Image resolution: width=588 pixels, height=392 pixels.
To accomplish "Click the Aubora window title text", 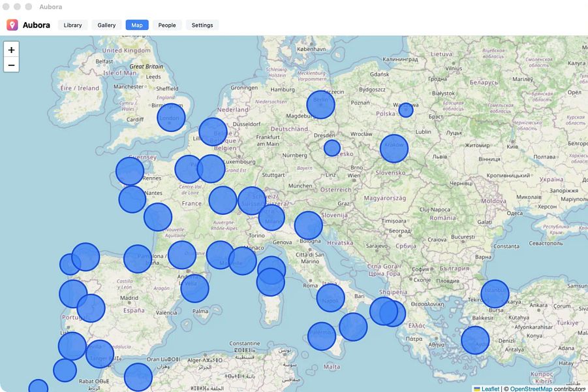I will (51, 7).
